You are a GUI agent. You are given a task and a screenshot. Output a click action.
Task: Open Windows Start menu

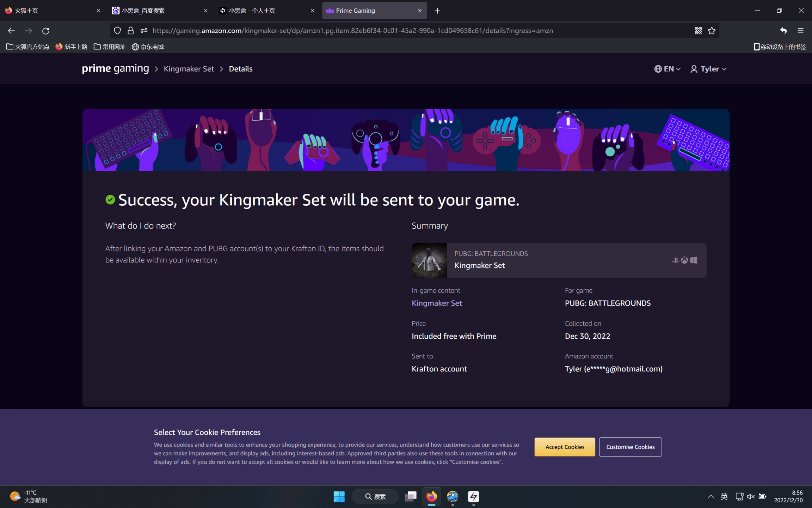tap(339, 497)
